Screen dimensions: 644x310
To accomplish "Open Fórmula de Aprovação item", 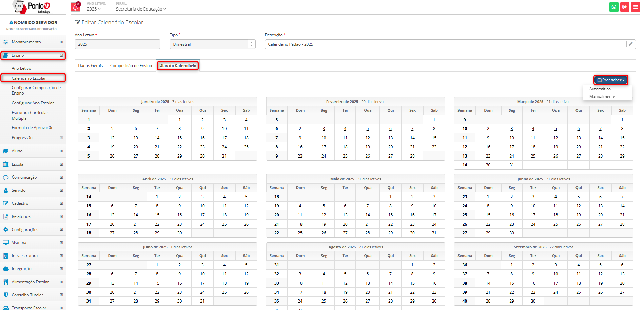I will pyautogui.click(x=33, y=128).
